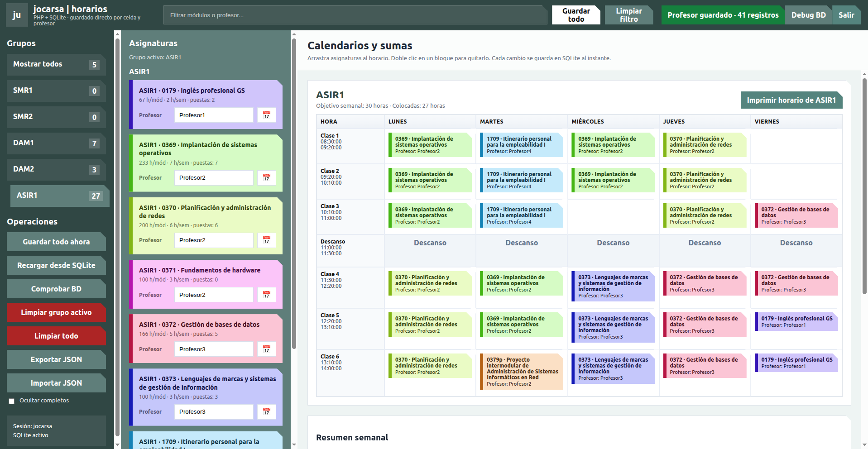Click the Limpiar filtro button
Viewport: 868px width, 449px height.
(629, 15)
